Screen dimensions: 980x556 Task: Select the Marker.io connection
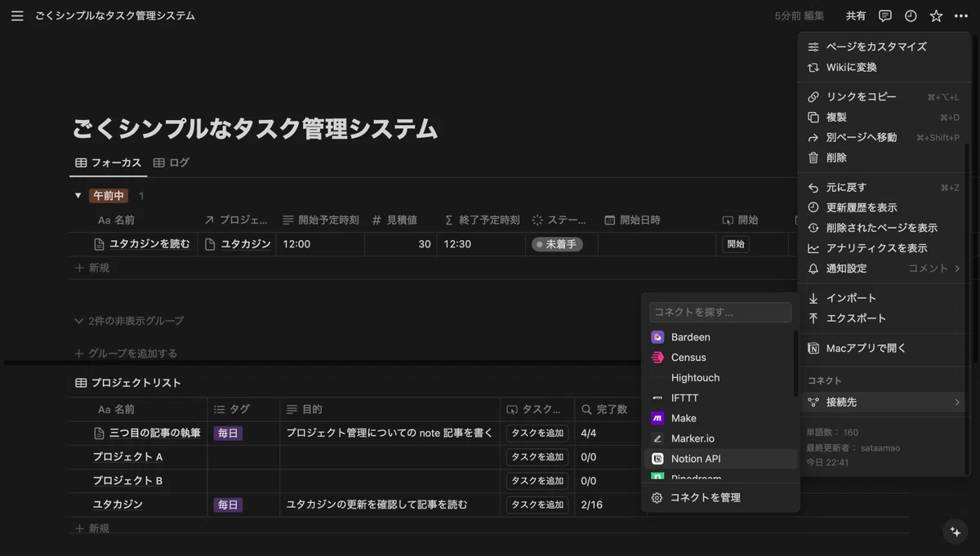click(720, 438)
